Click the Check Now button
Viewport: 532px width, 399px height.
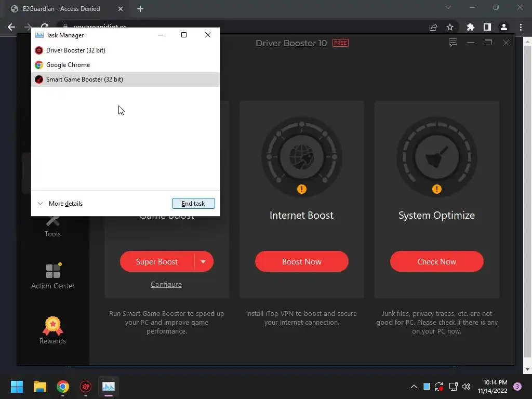pos(436,262)
